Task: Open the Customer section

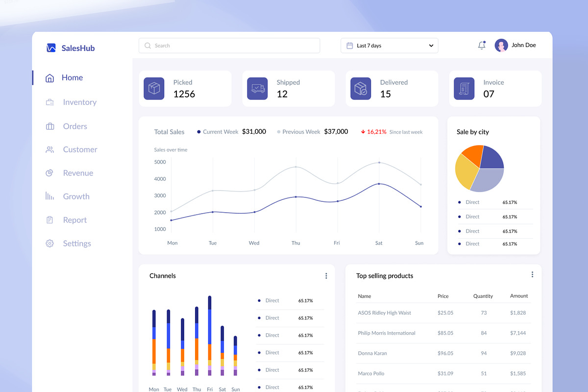Action: tap(80, 149)
